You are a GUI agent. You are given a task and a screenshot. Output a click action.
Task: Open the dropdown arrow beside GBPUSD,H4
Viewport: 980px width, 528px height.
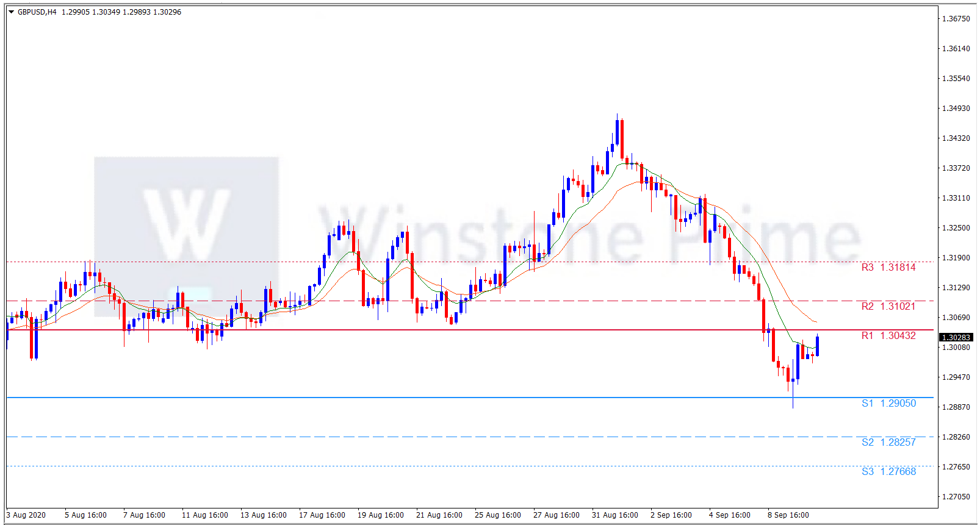[11, 12]
